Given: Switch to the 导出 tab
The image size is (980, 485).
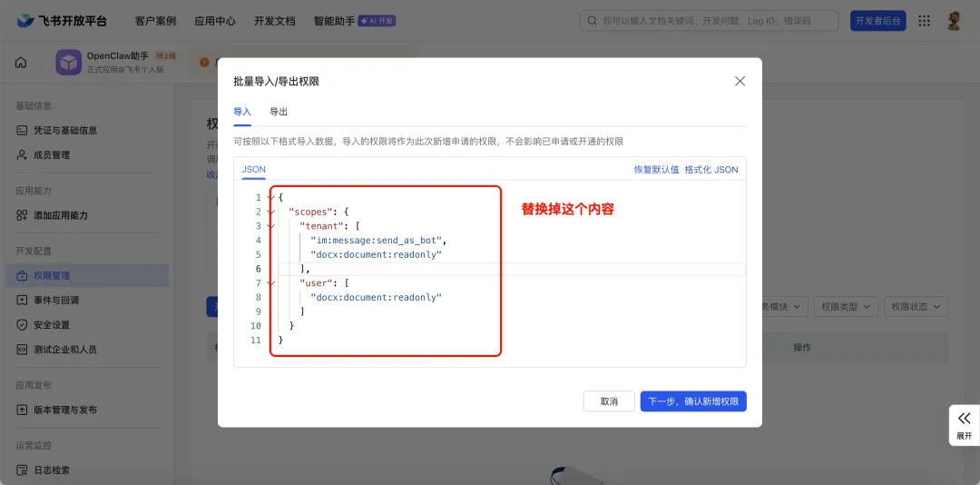Looking at the screenshot, I should (x=279, y=112).
